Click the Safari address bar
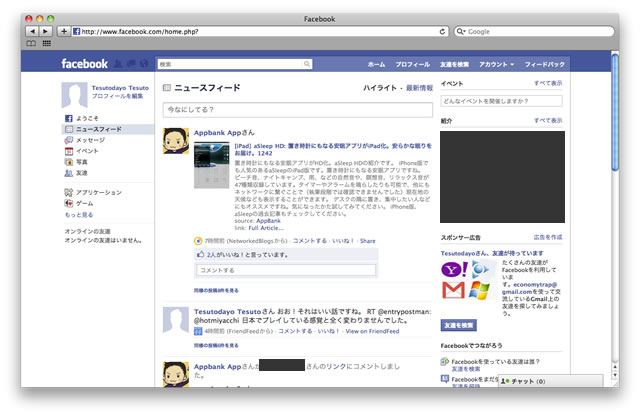The width and height of the screenshot is (640, 416). (260, 31)
